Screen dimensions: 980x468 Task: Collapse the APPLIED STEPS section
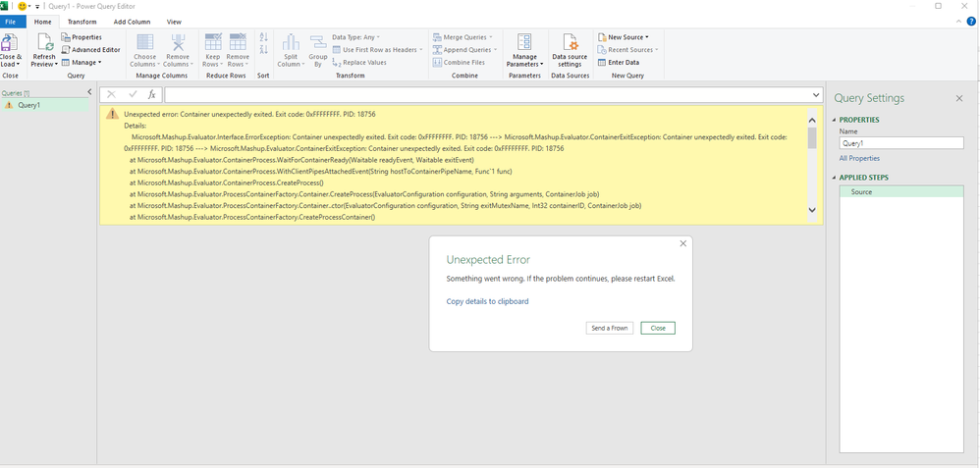pyautogui.click(x=834, y=179)
